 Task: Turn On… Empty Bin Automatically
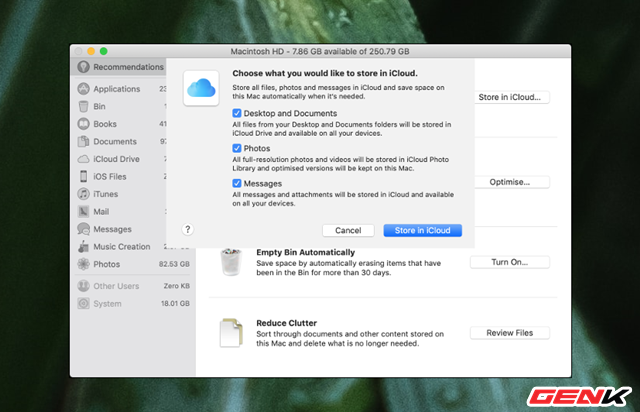tap(510, 262)
